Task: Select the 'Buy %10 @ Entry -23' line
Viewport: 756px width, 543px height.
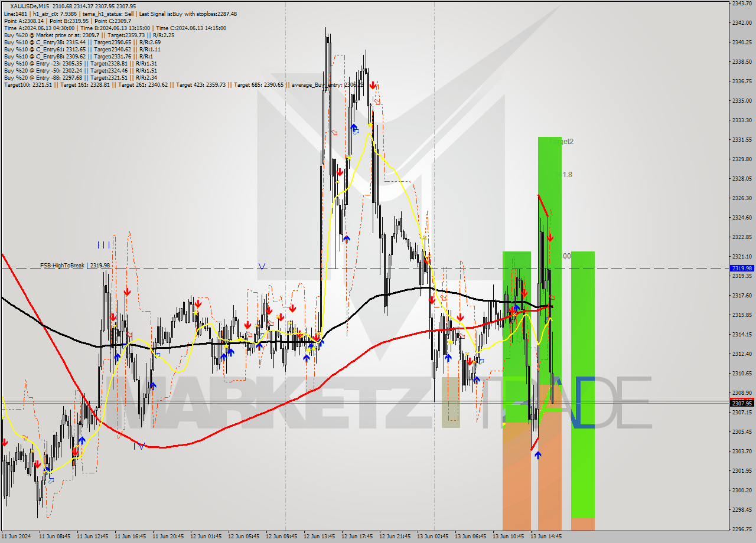Action: point(80,63)
